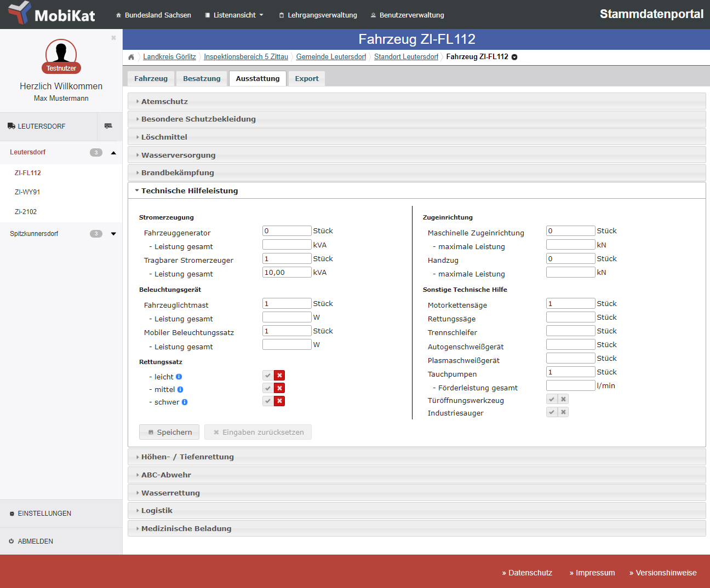710x588 pixels.
Task: Open the Landkreis Görlitz breadcrumb link
Action: pyautogui.click(x=169, y=57)
